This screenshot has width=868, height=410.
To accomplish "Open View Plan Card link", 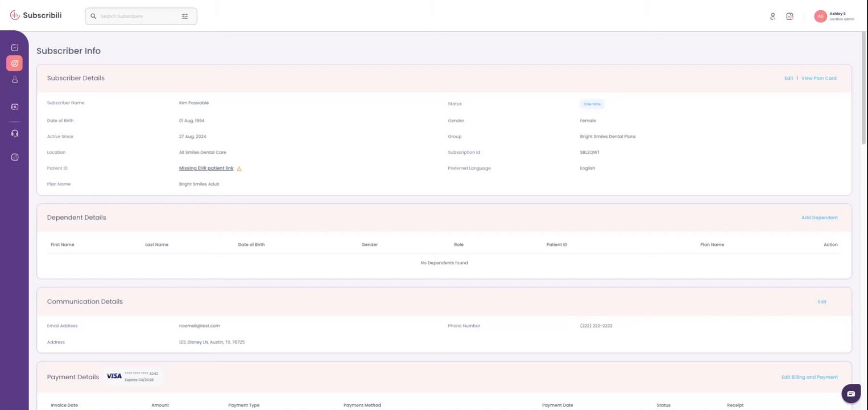I will 819,78.
